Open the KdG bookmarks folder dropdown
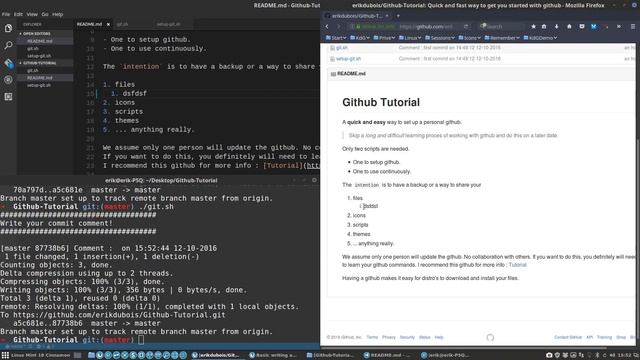Image resolution: width=640 pixels, height=360 pixels. click(360, 38)
